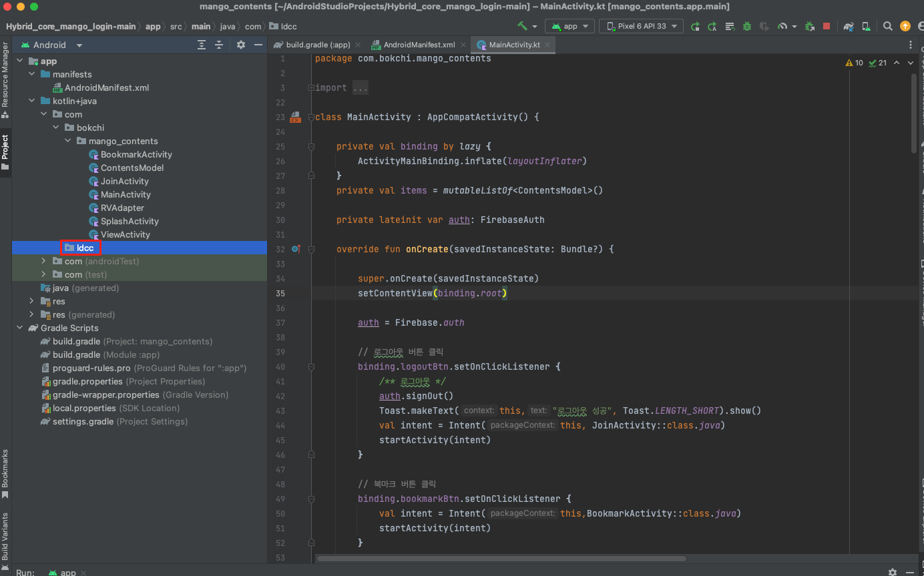
Task: Click the warnings count indicator in the editor
Action: (x=854, y=63)
